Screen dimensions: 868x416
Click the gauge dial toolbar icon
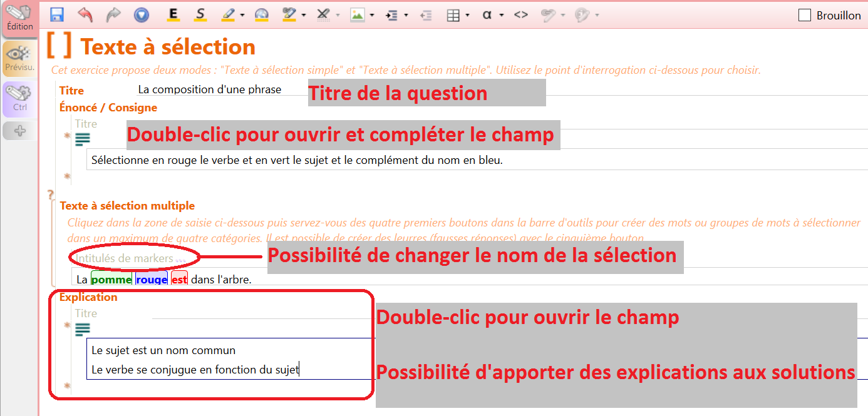click(x=262, y=15)
